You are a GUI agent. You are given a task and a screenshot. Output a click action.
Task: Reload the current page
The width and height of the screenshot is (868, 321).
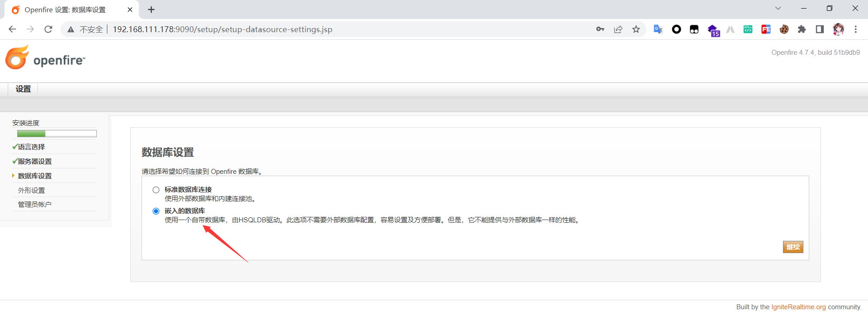[x=48, y=29]
